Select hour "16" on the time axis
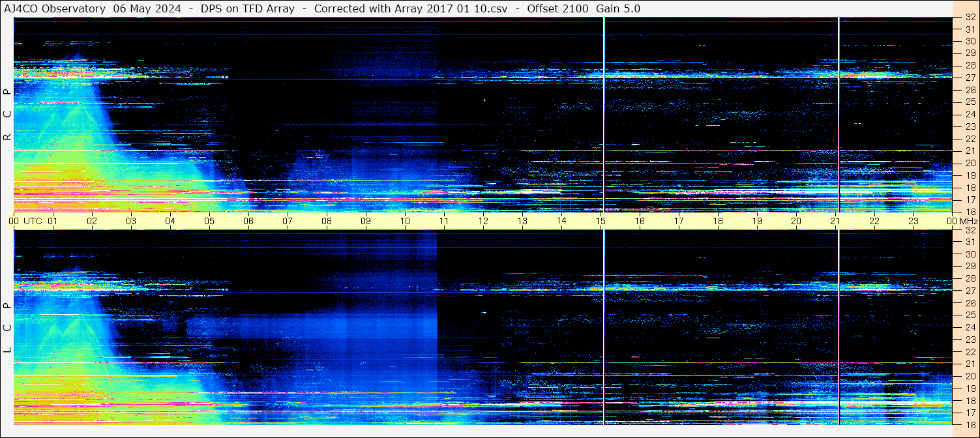The image size is (980, 438). pos(640,222)
